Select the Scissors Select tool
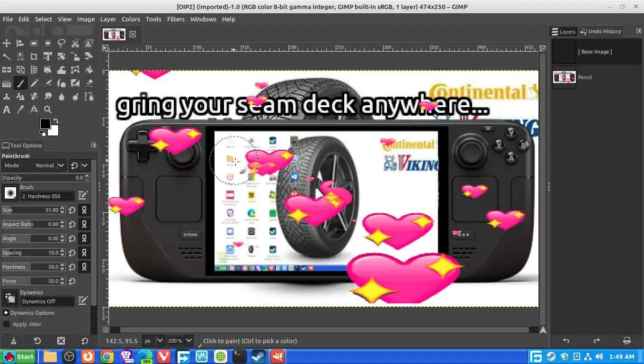The height and width of the screenshot is (364, 644). click(75, 43)
